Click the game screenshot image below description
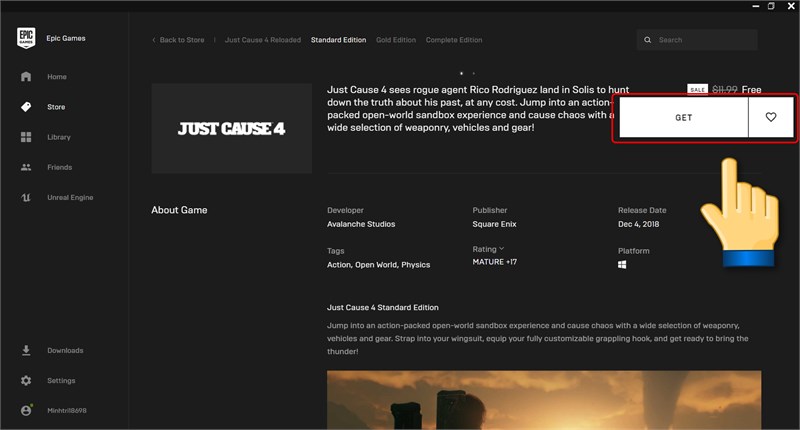The height and width of the screenshot is (430, 800). pos(544,400)
